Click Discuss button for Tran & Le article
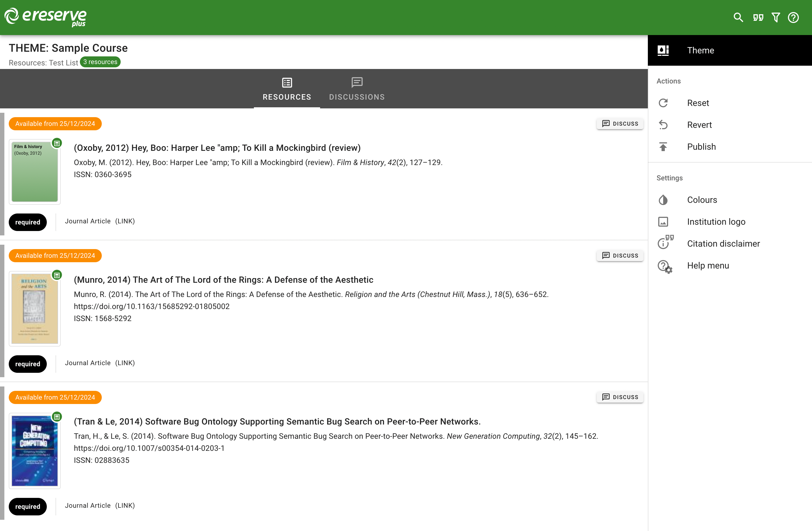 pyautogui.click(x=620, y=397)
